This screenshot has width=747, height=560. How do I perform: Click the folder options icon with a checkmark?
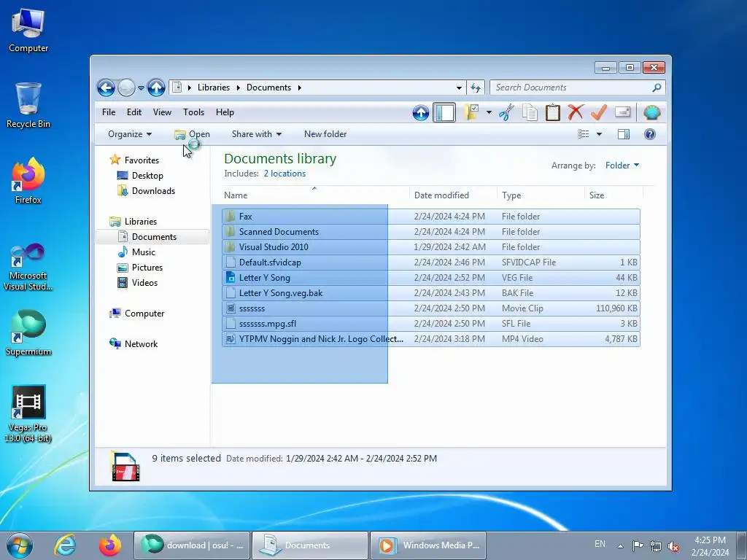pos(471,113)
